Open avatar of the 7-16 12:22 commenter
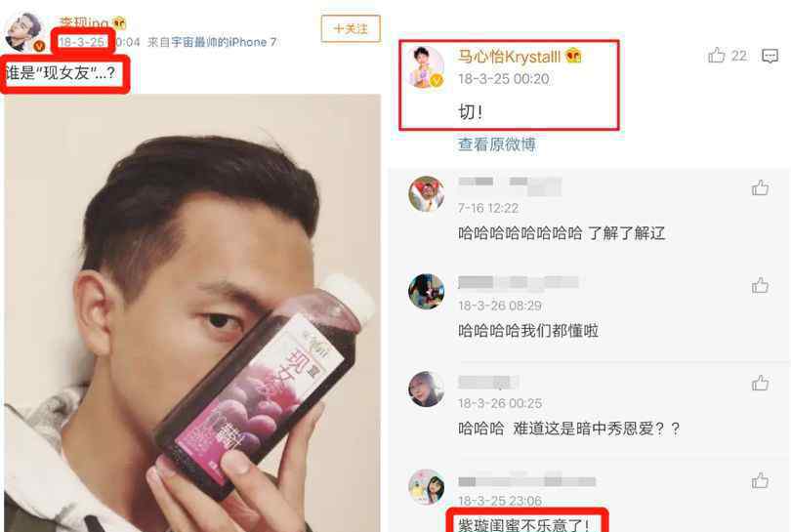Image resolution: width=791 pixels, height=532 pixels. click(x=427, y=193)
